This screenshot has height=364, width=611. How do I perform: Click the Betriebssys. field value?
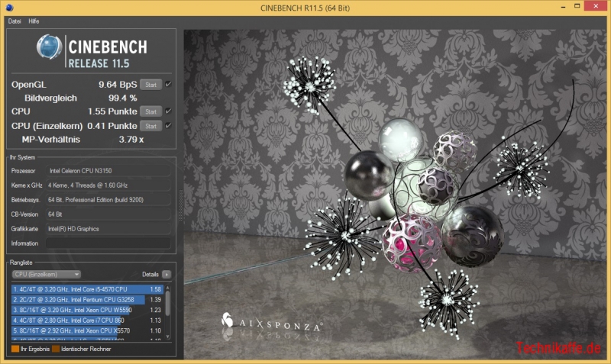pos(108,200)
